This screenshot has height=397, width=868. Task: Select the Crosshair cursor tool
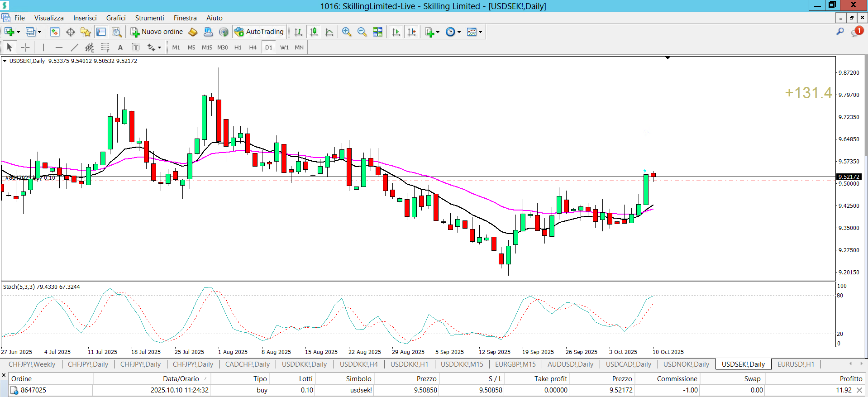click(x=25, y=48)
